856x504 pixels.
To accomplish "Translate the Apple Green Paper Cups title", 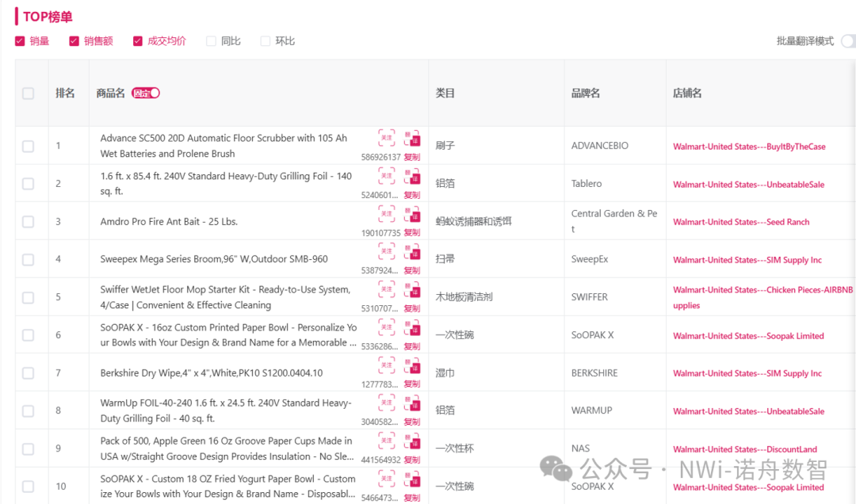I will pos(412,441).
